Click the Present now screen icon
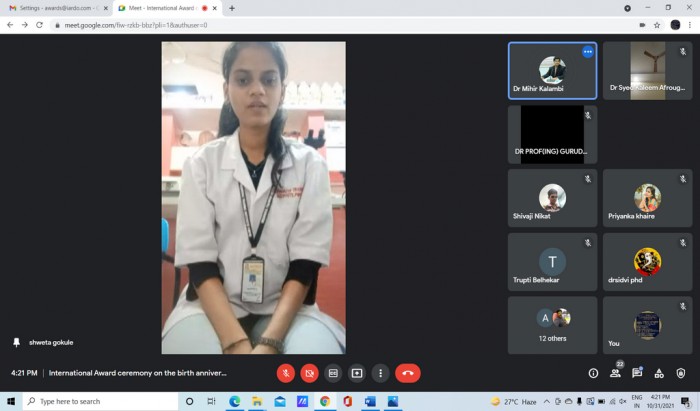The height and width of the screenshot is (411, 700). (357, 373)
